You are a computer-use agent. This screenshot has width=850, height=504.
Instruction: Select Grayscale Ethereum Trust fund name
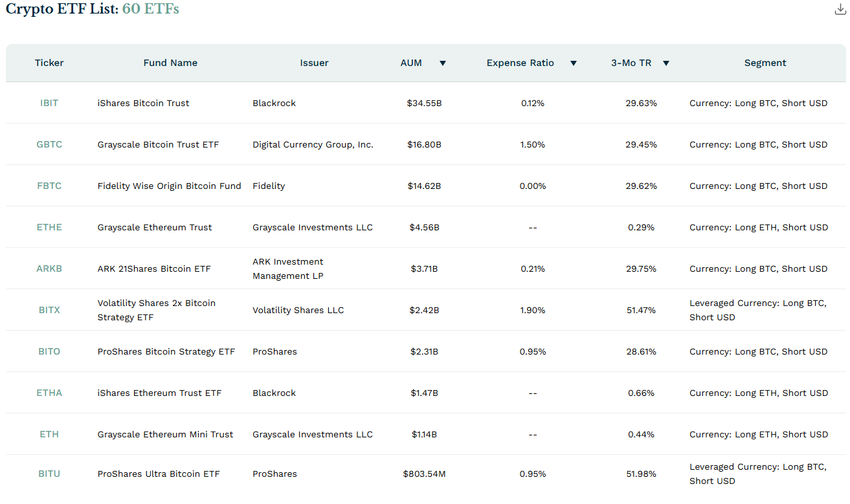155,227
